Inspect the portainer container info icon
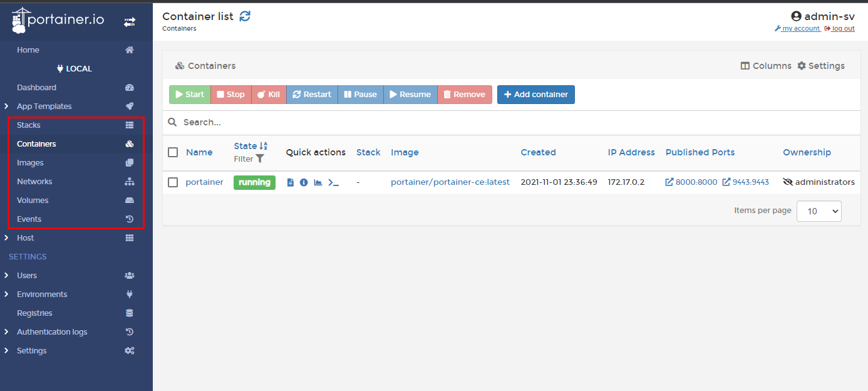The height and width of the screenshot is (391, 868). (304, 182)
